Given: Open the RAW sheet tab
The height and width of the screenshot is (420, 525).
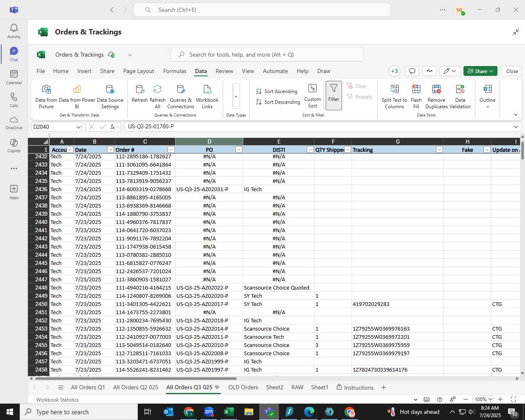Looking at the screenshot, I should click(x=297, y=387).
